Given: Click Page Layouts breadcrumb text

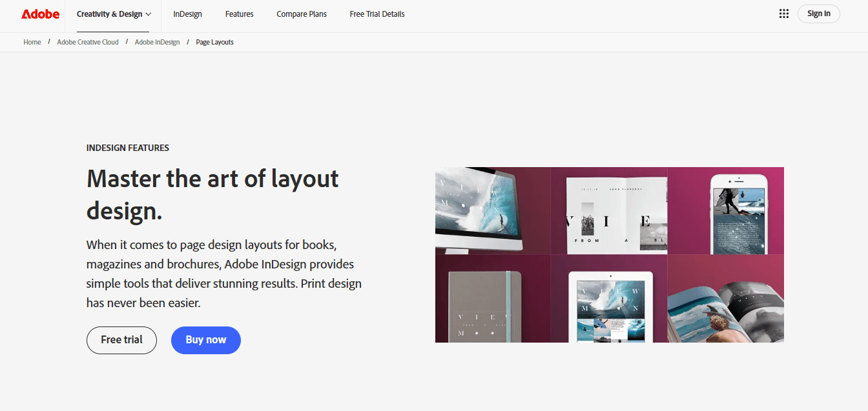Looking at the screenshot, I should pyautogui.click(x=215, y=42).
